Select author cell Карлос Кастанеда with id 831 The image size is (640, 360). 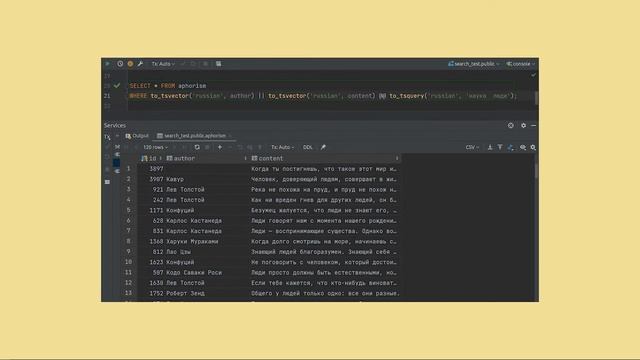click(207, 231)
